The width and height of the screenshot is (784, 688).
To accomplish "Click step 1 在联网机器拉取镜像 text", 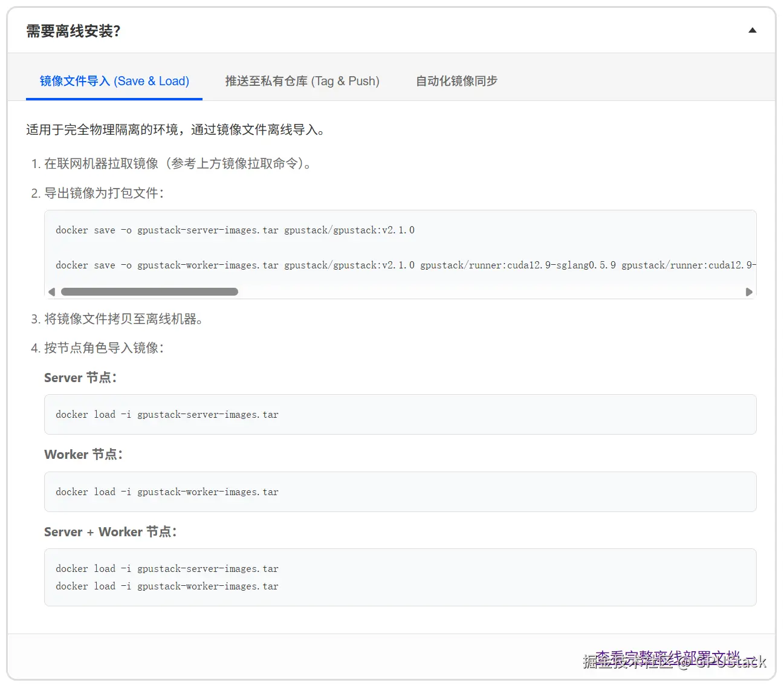I will tap(178, 164).
